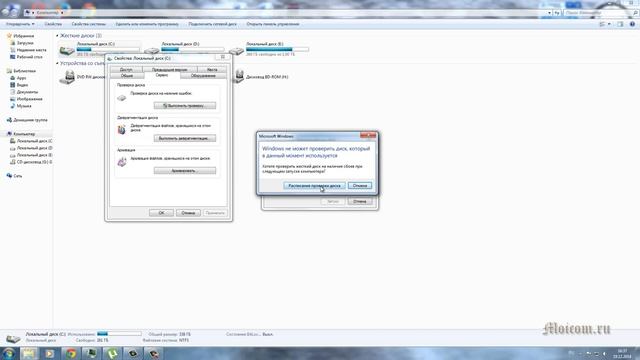640x360 pixels.
Task: Click the Explorer back navigation button
Action: click(x=6, y=12)
